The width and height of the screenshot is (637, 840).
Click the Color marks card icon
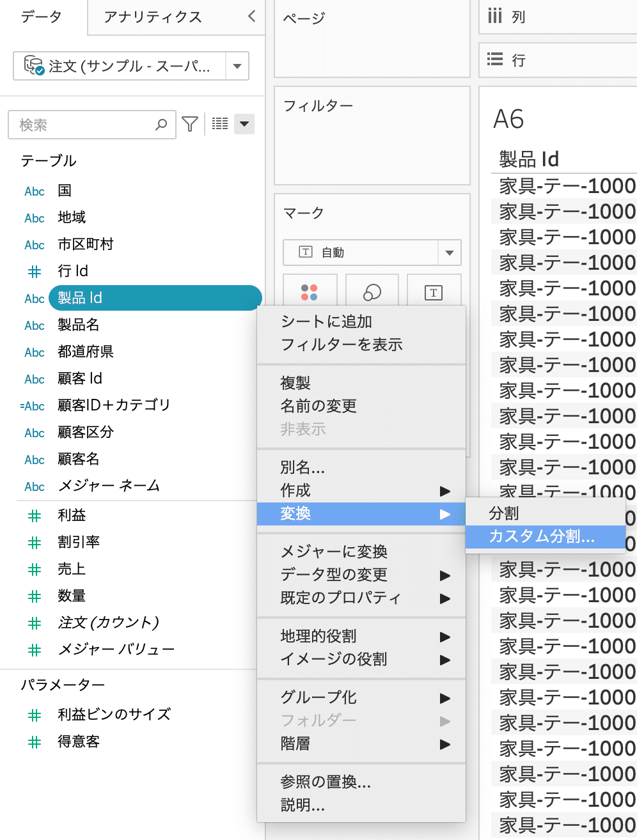point(309,293)
